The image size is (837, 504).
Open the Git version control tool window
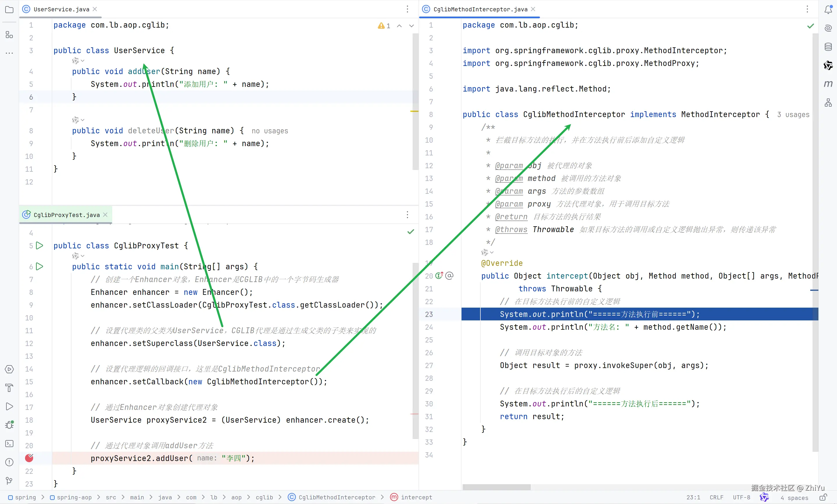[9, 480]
